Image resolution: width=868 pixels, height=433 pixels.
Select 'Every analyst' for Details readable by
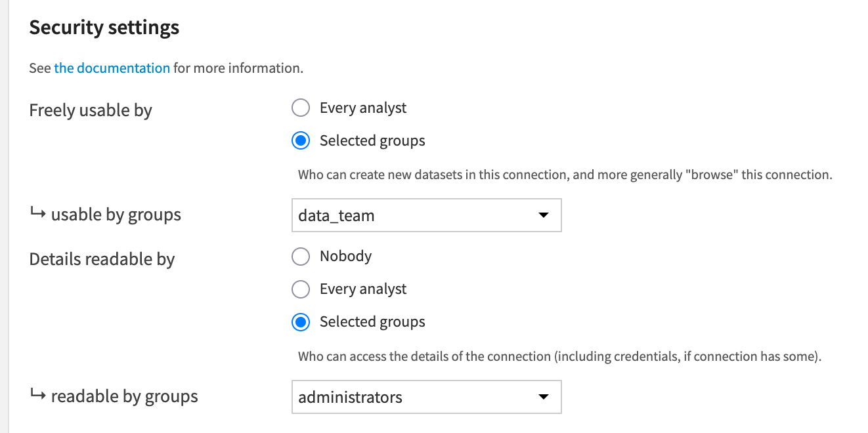pyautogui.click(x=301, y=289)
